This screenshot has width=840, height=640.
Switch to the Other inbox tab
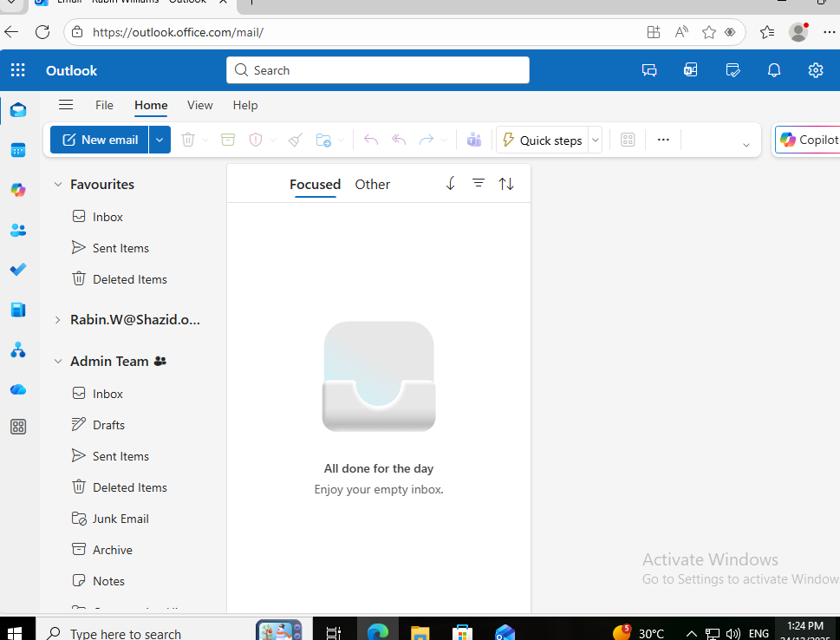click(x=372, y=185)
